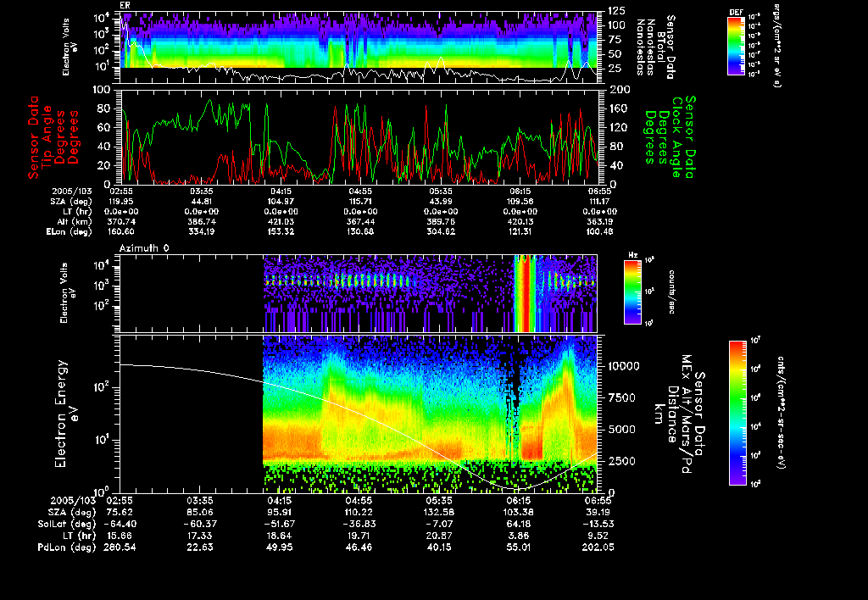The image size is (868, 600).
Task: Select the PdLon value 280.54
Action: pos(120,547)
